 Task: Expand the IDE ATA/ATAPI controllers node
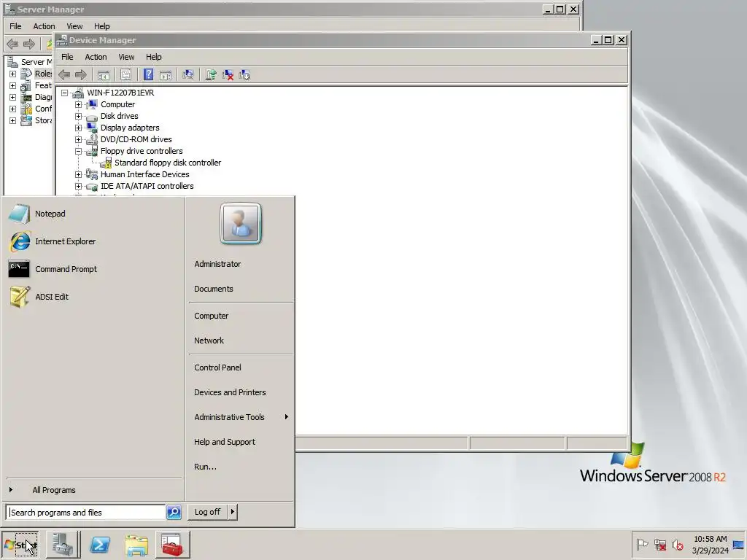coord(78,186)
